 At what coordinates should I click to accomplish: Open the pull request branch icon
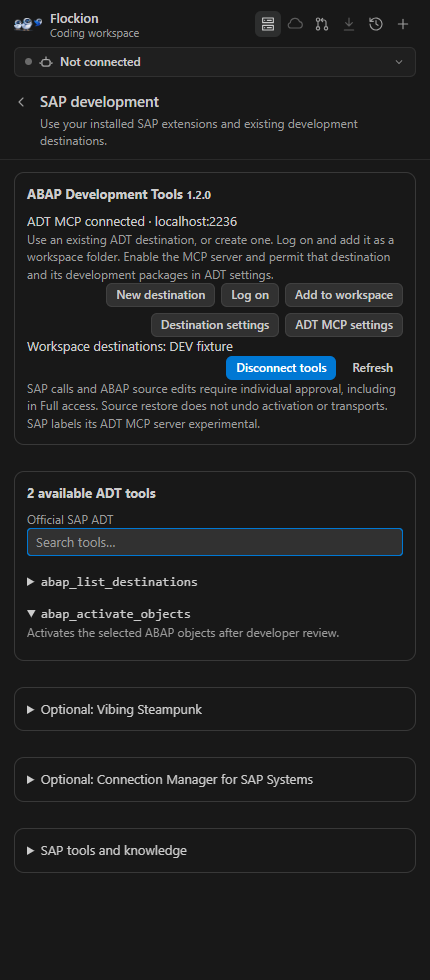pyautogui.click(x=322, y=24)
